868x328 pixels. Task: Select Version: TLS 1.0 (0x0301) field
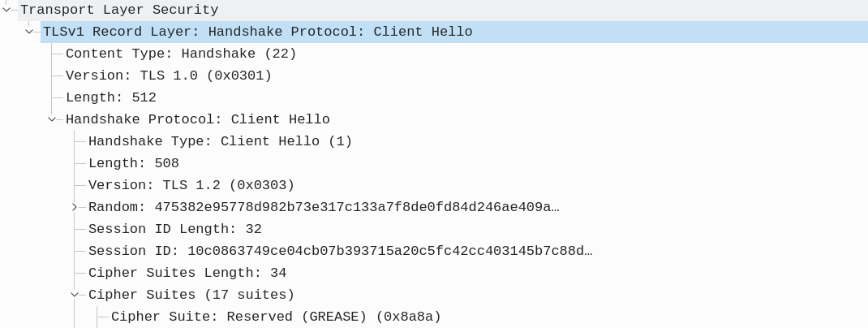[169, 76]
